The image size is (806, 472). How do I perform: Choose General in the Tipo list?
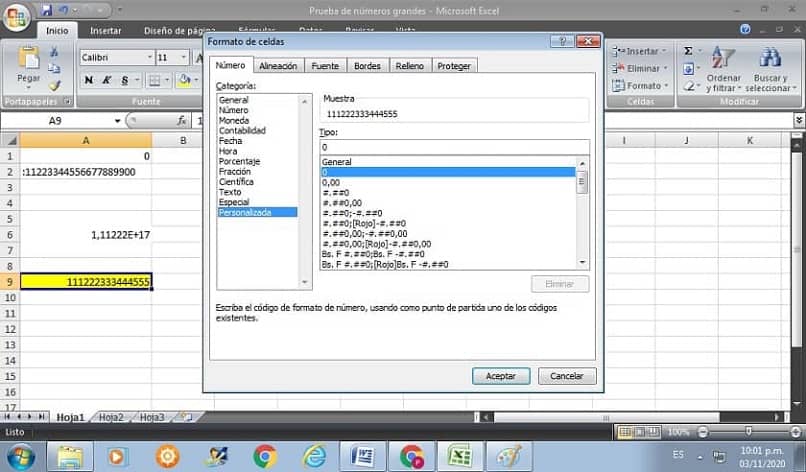337,162
